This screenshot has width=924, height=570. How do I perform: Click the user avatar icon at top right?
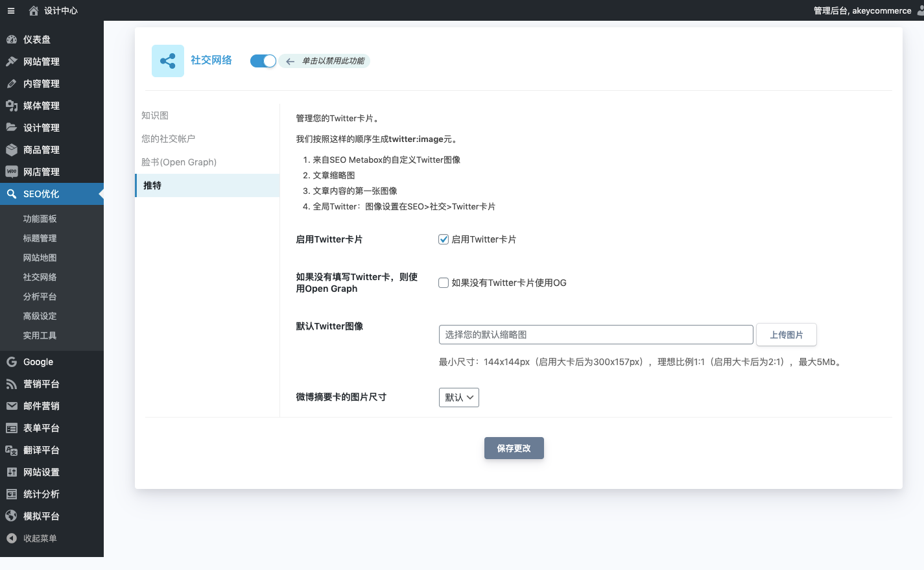[x=920, y=10]
